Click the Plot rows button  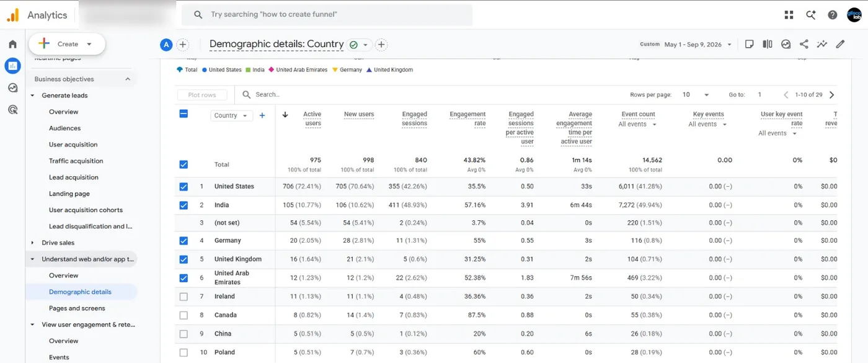[x=202, y=95]
